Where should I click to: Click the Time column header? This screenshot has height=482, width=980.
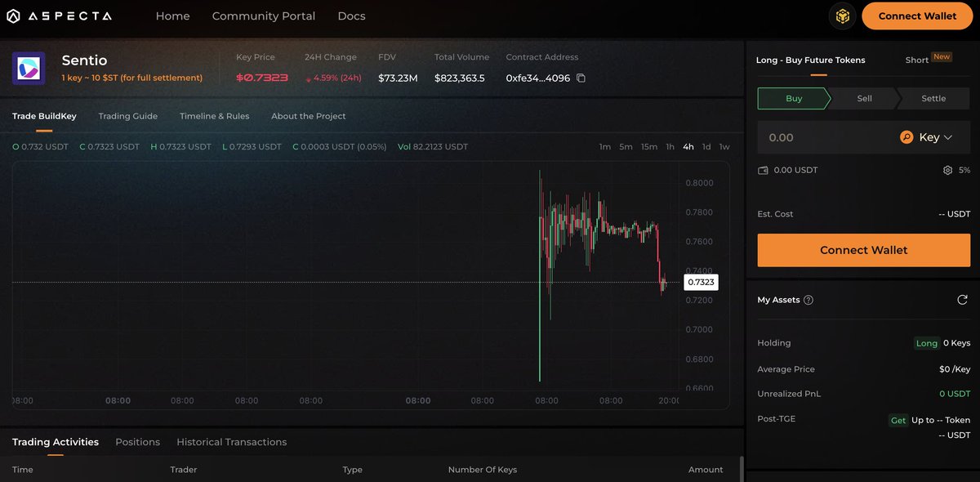[23, 470]
